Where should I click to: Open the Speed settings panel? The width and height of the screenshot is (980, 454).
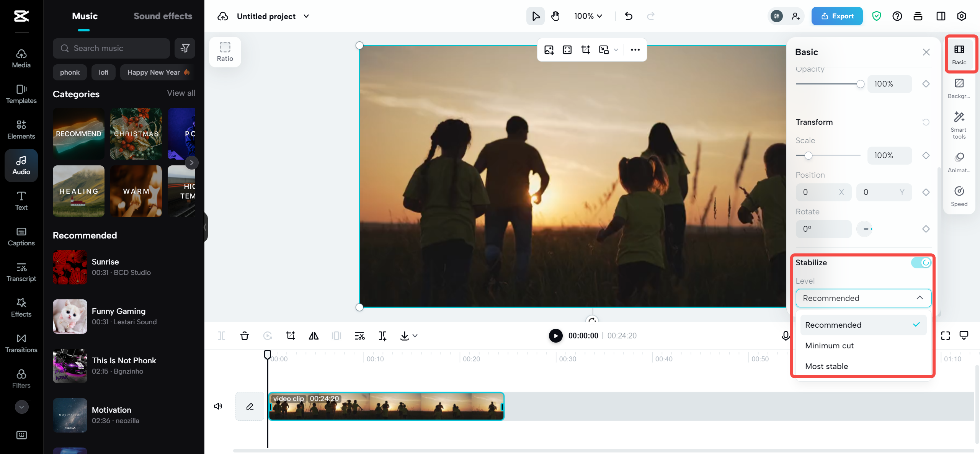959,196
